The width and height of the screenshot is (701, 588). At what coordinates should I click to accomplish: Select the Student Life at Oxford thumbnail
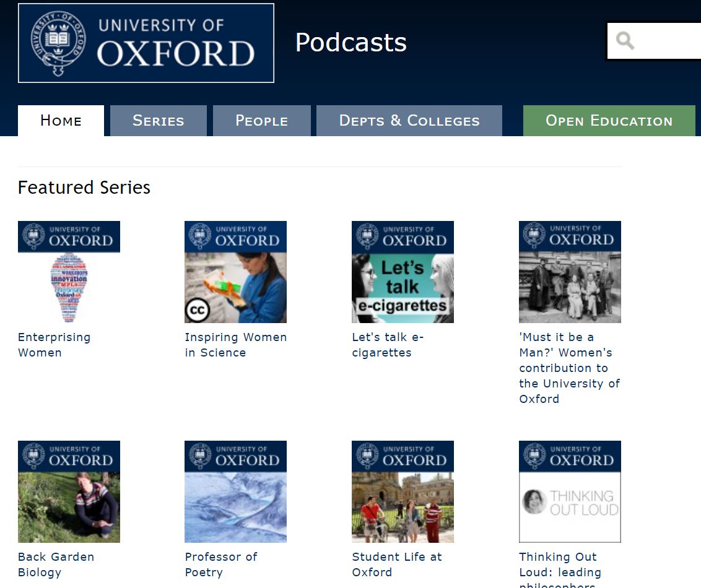(403, 491)
